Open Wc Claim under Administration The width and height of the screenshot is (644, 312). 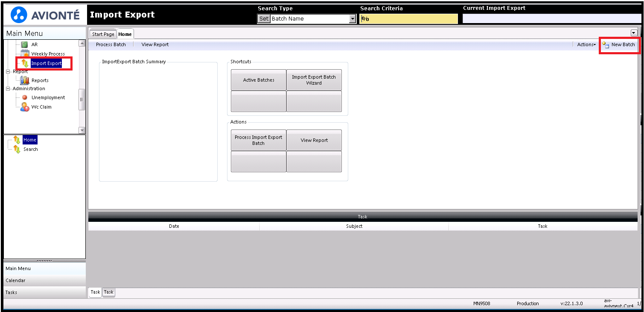(x=41, y=107)
